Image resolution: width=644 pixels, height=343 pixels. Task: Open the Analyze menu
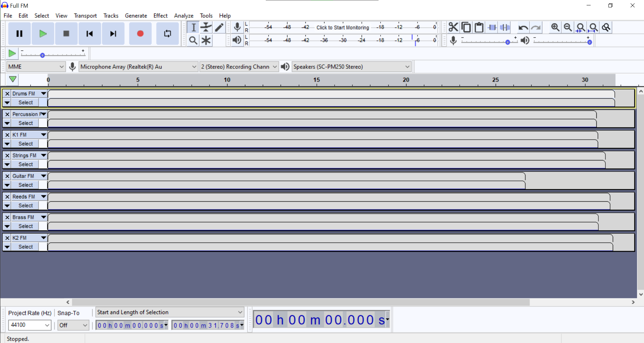point(184,15)
